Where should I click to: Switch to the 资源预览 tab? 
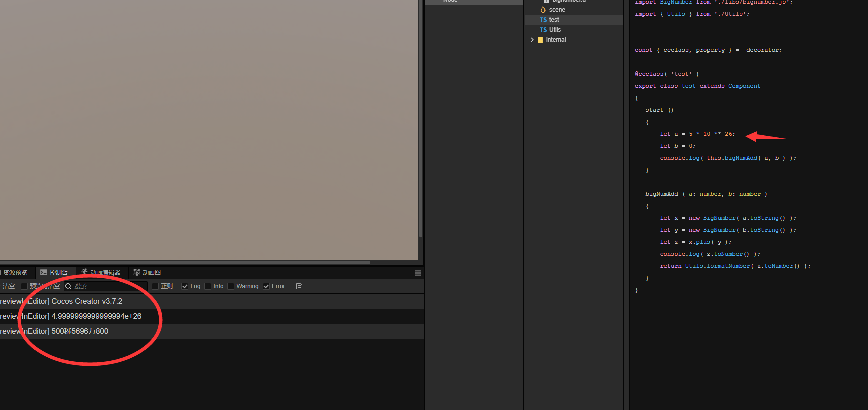tap(15, 273)
